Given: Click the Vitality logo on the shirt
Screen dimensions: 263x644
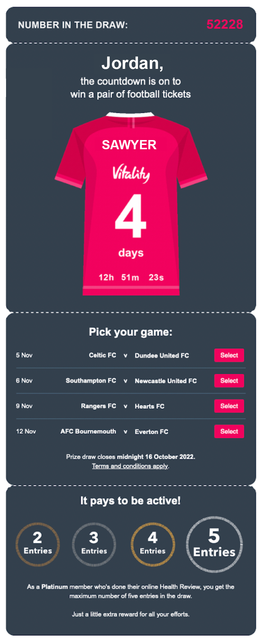Looking at the screenshot, I should pyautogui.click(x=131, y=173).
